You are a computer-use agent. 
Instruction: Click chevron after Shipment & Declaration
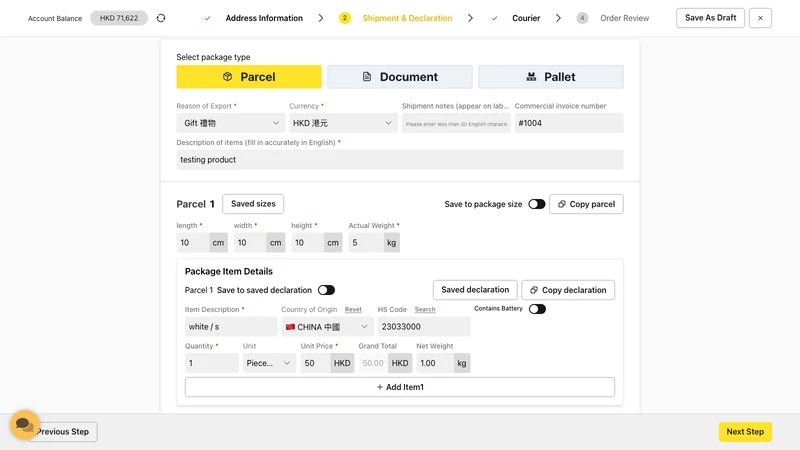(x=470, y=18)
